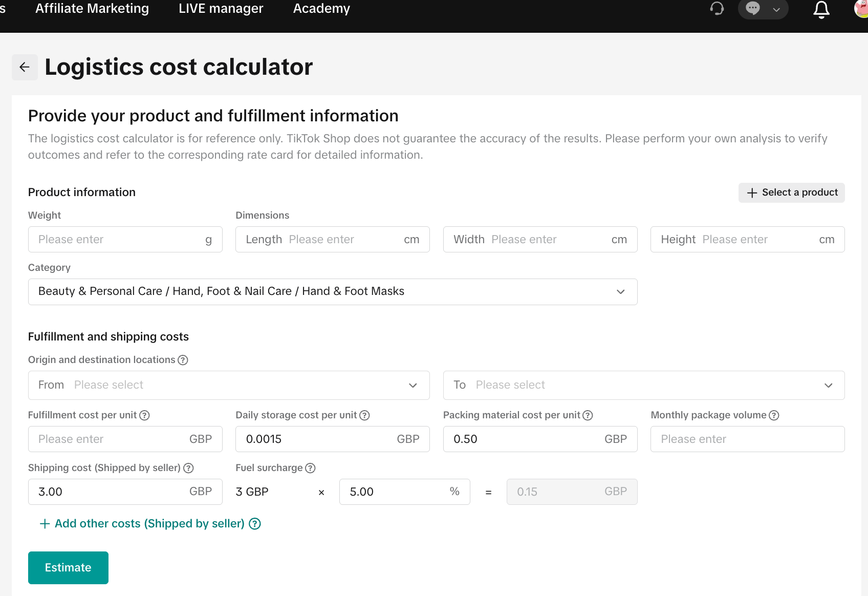
Task: Click help icon next to Fulfillment cost per unit
Action: (x=144, y=415)
